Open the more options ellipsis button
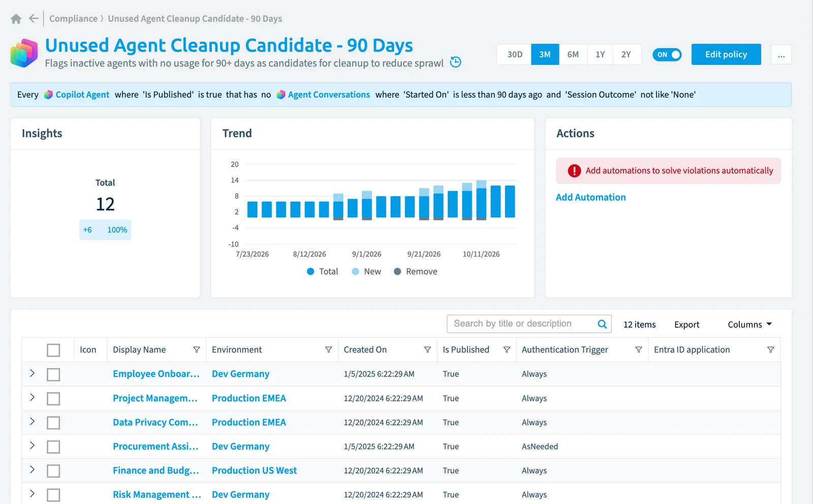 click(781, 54)
